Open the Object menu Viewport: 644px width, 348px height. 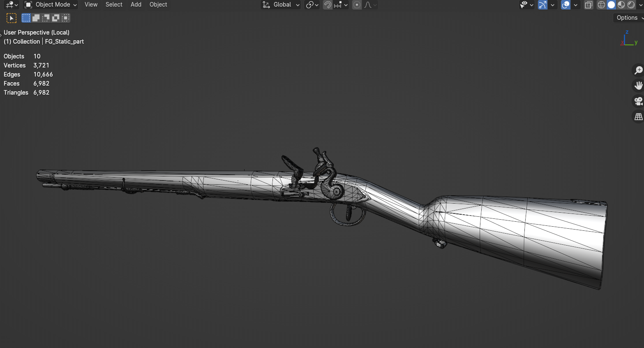click(158, 5)
